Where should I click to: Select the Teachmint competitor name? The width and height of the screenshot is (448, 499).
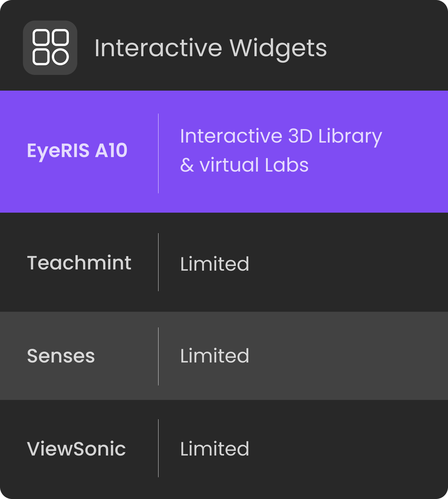coord(79,263)
